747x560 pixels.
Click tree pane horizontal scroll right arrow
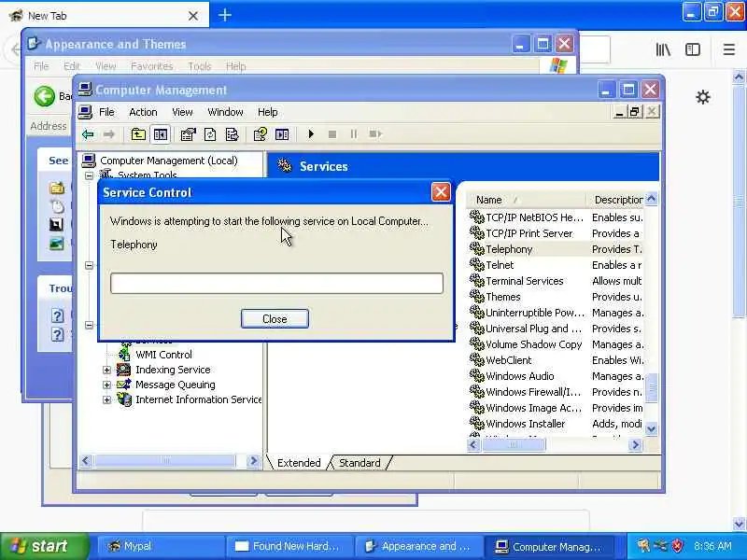[x=253, y=460]
